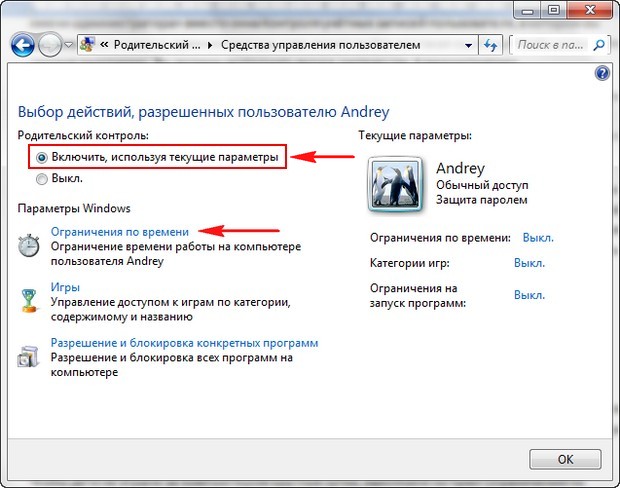Refresh the page using the refresh button
Image resolution: width=620 pixels, height=488 pixels.
coord(490,45)
